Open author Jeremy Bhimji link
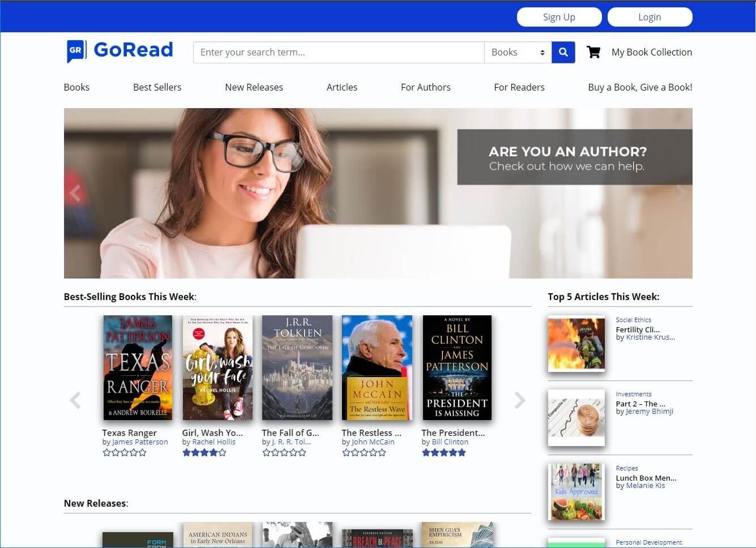This screenshot has width=756, height=548. click(650, 412)
